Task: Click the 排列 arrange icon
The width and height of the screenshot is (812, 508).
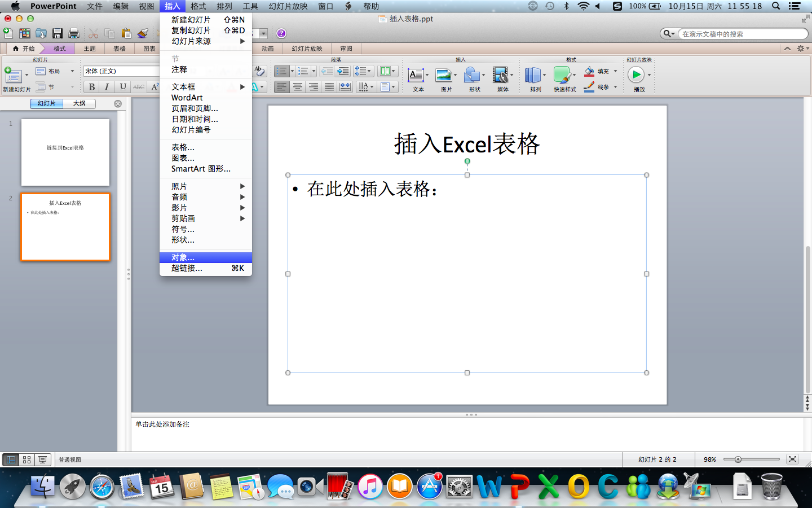Action: tap(533, 75)
